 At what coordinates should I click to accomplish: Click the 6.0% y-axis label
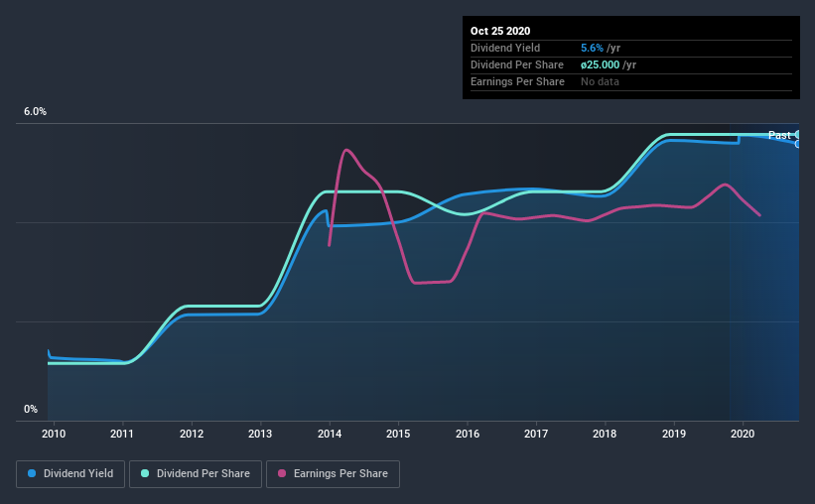35,112
